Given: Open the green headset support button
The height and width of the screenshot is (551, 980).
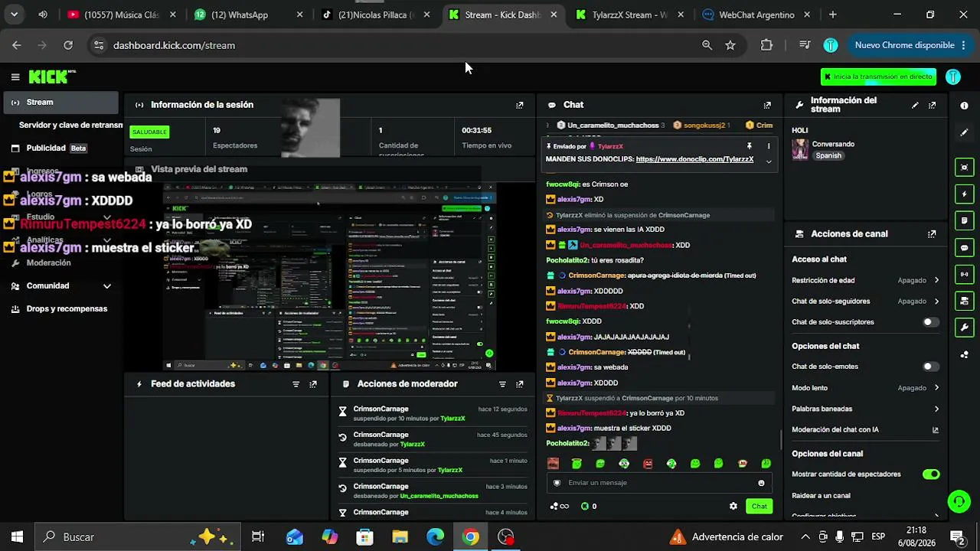Looking at the screenshot, I should point(959,501).
